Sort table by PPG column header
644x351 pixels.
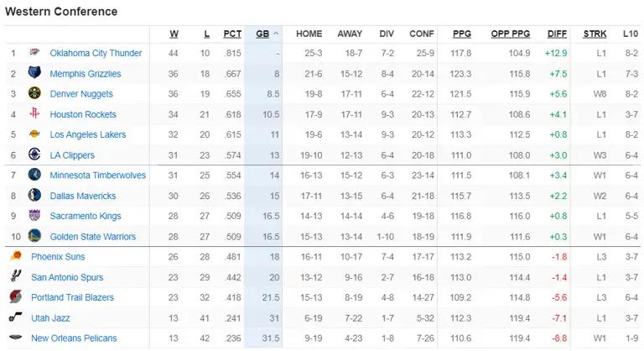click(x=462, y=34)
